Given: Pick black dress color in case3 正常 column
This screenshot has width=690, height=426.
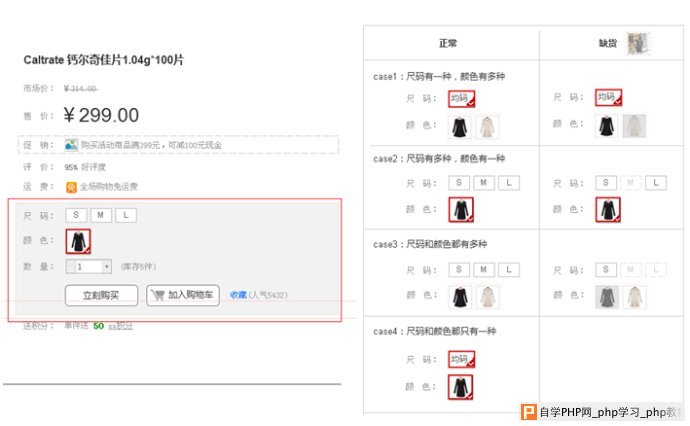Looking at the screenshot, I should 460,297.
